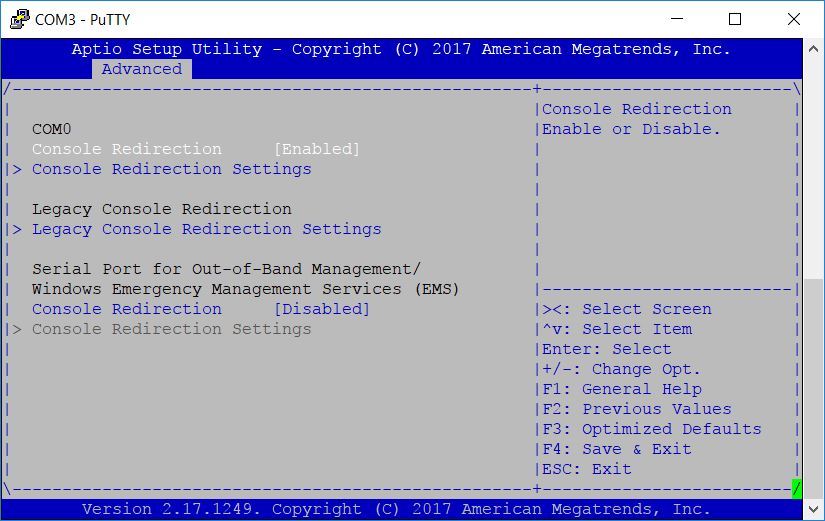Click the green cursor block
The image size is (825, 521).
797,489
